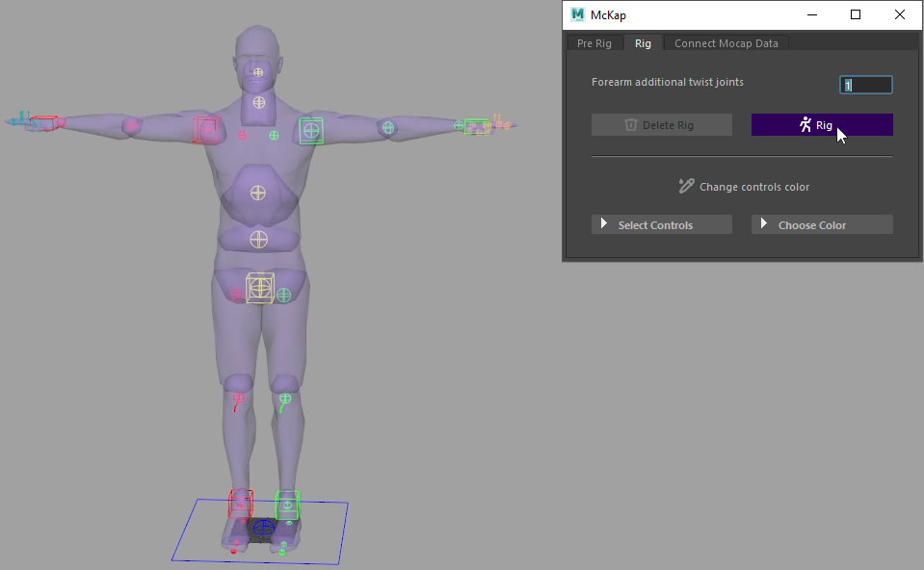924x570 pixels.
Task: Select the green clavicle control circle
Action: point(274,136)
